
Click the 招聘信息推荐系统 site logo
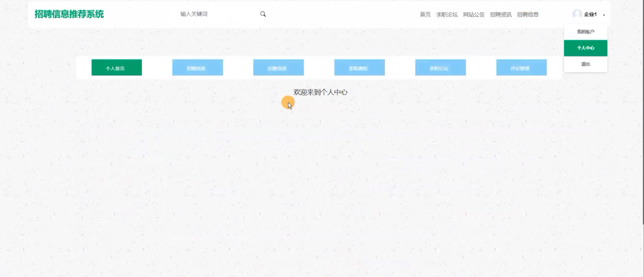coord(69,14)
